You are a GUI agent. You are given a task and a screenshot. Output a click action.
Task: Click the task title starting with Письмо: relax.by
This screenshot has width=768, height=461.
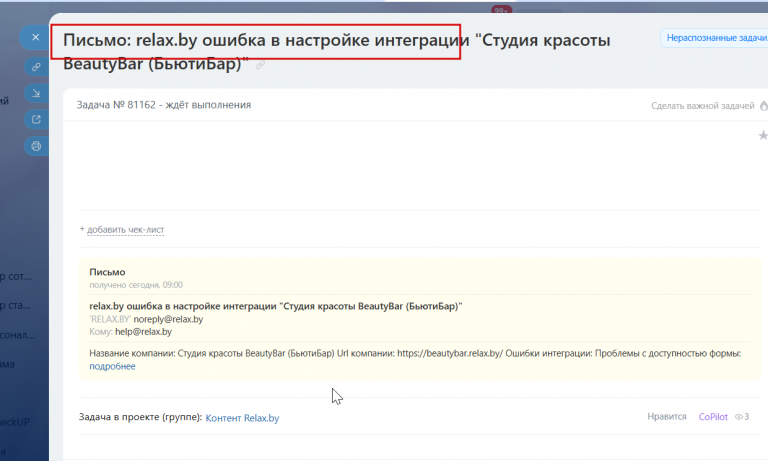[x=336, y=51]
